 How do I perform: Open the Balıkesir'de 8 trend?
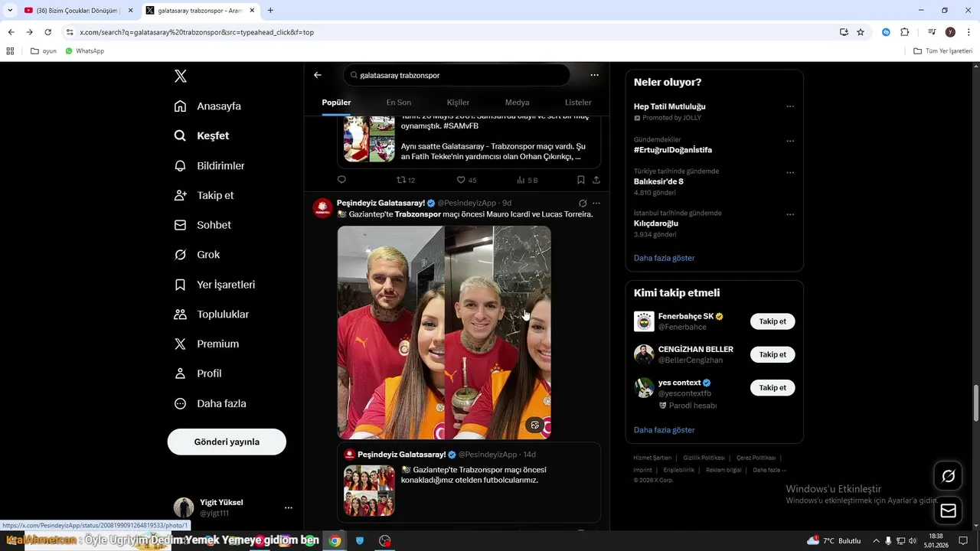click(x=658, y=182)
